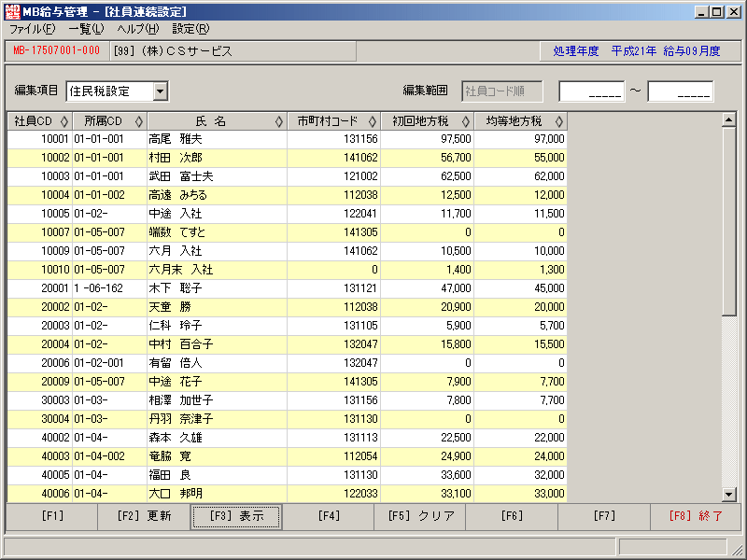Viewport: 747px width, 560px height.
Task: Sort by 市町村コード column header
Action: tap(334, 121)
